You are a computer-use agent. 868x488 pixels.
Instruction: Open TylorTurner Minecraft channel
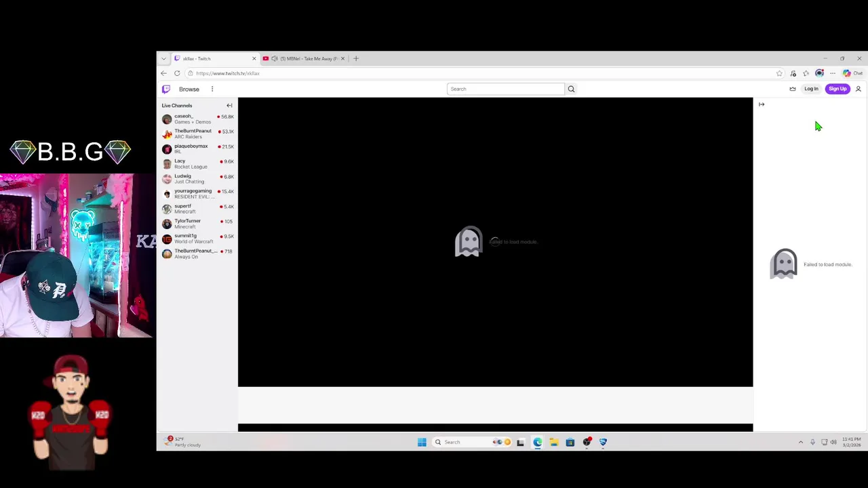click(x=198, y=223)
